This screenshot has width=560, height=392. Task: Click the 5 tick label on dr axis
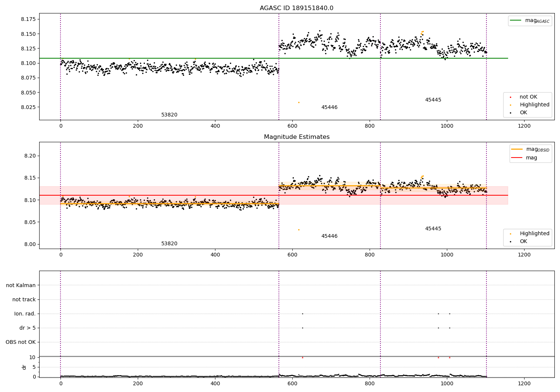pos(34,367)
